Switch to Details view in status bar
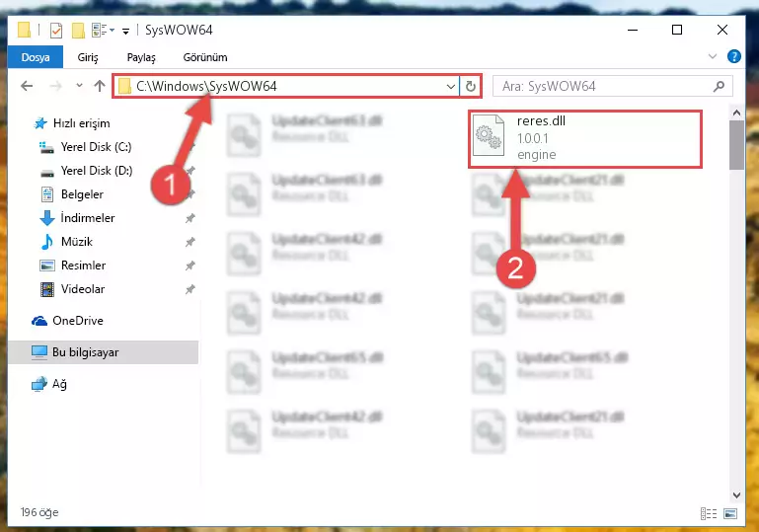759x532 pixels. (709, 513)
